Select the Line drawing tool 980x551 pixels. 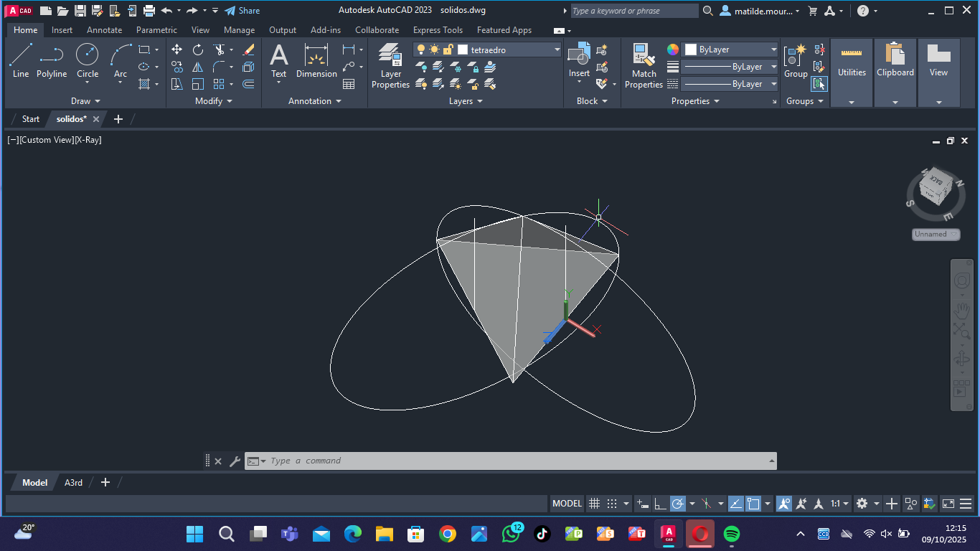tap(21, 60)
